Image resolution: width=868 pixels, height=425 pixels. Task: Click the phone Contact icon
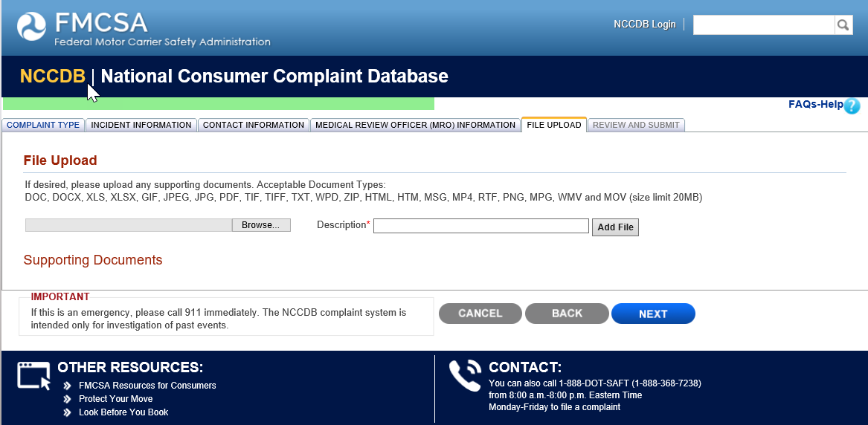click(464, 375)
